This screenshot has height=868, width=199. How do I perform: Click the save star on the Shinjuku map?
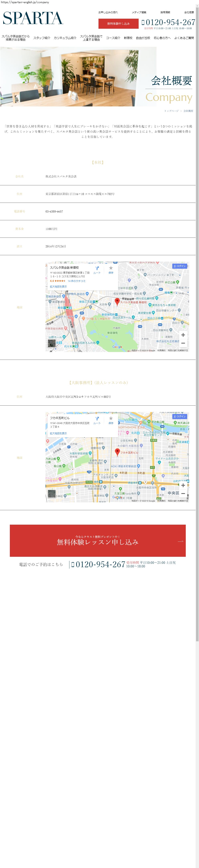[111, 268]
